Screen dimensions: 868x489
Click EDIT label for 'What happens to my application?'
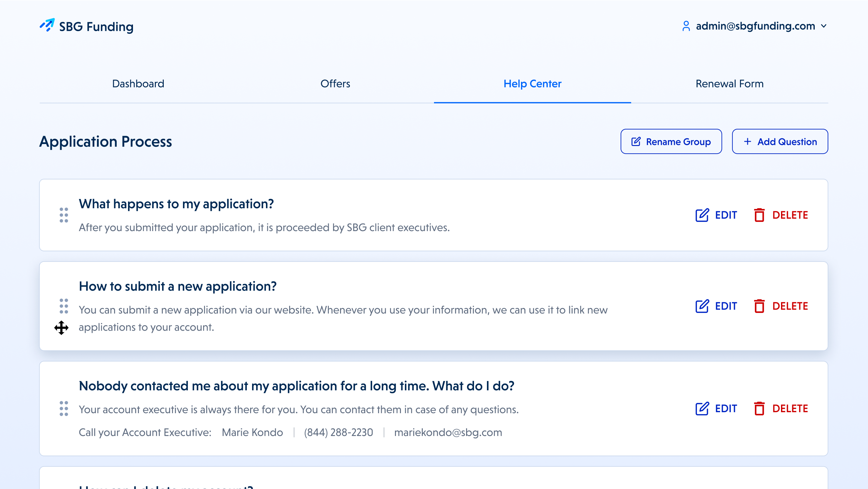pos(726,215)
